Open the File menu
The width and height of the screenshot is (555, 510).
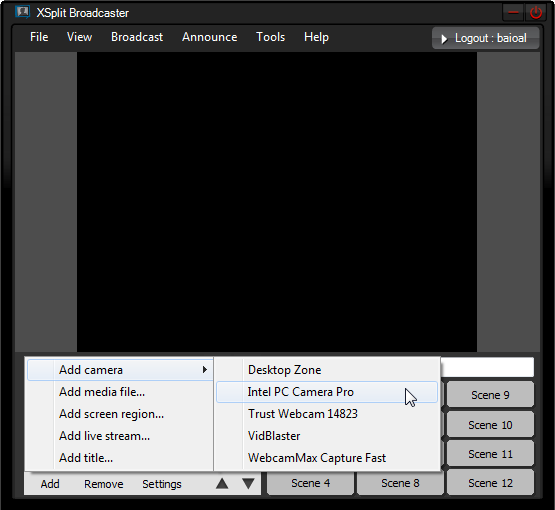click(39, 37)
